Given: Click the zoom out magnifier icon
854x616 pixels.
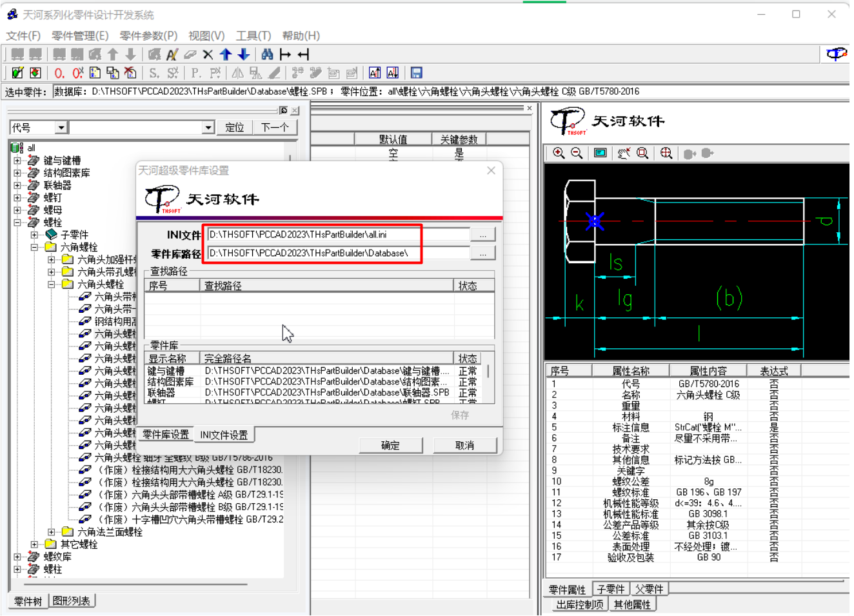Looking at the screenshot, I should click(x=577, y=153).
